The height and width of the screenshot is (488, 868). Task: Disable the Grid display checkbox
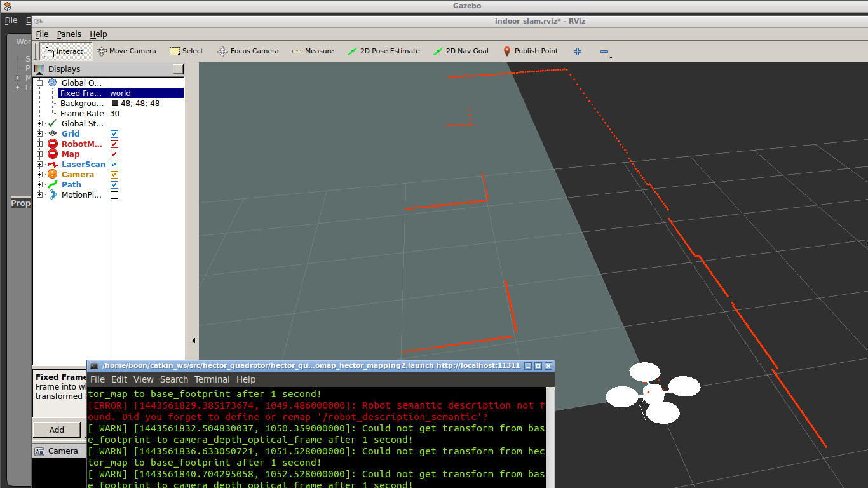[x=114, y=134]
